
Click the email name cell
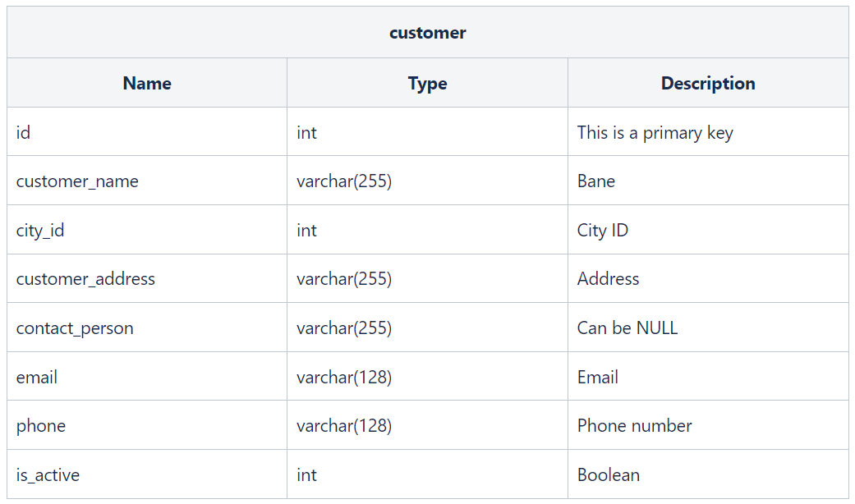click(147, 377)
